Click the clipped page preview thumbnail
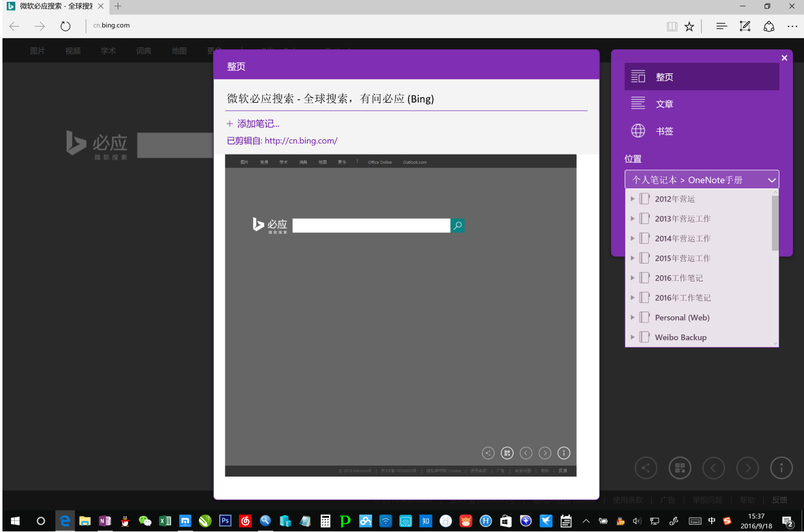Screen dimensions: 804x532 pos(400,315)
